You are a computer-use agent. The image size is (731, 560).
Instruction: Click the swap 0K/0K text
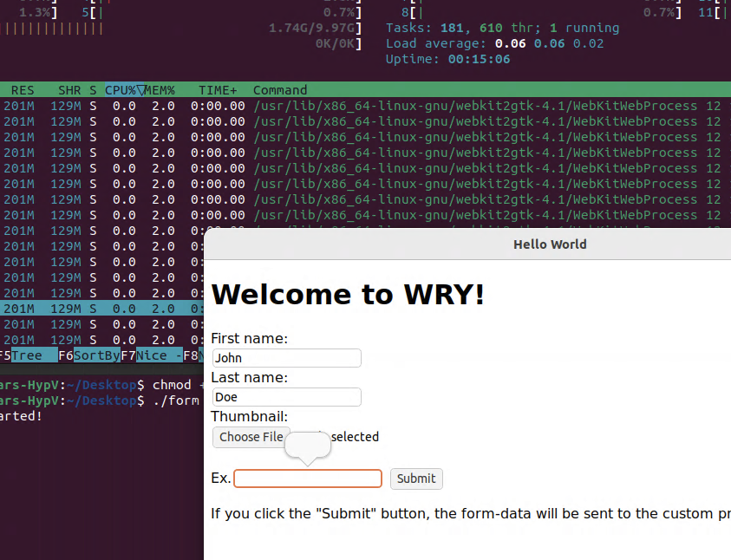pos(336,44)
